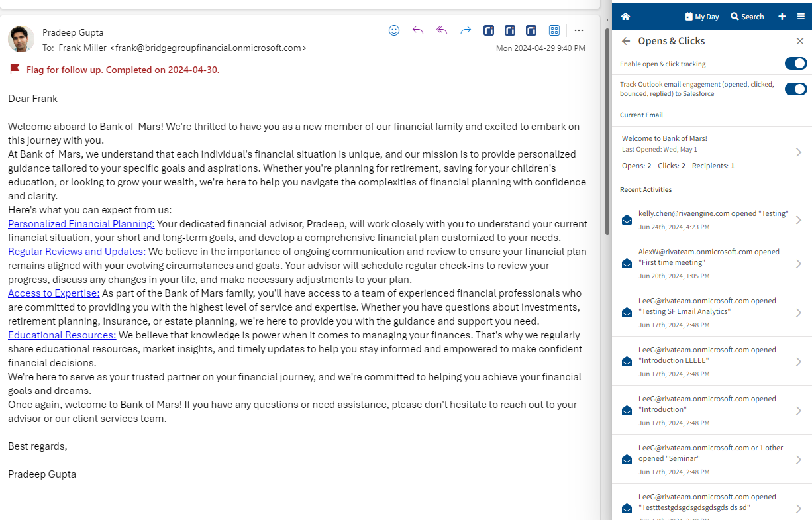
Task: Click envelope icon beside kelly.chen Testing activity
Action: tap(627, 220)
